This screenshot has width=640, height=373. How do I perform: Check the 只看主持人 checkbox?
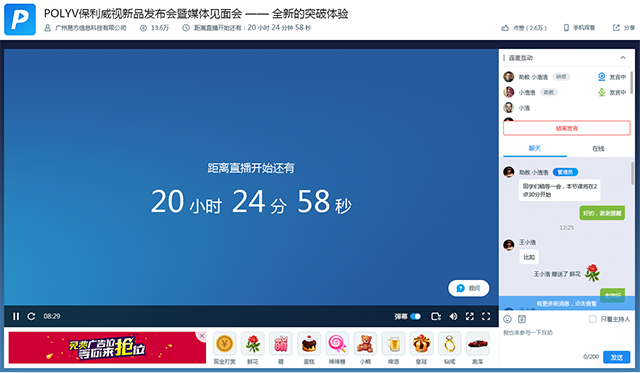tap(593, 319)
